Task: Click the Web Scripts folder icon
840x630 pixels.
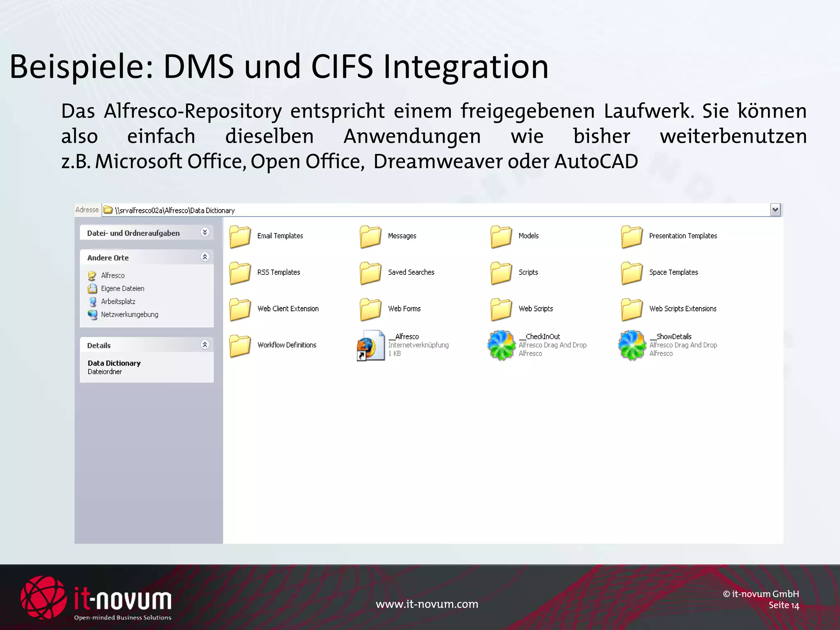Action: coord(501,309)
